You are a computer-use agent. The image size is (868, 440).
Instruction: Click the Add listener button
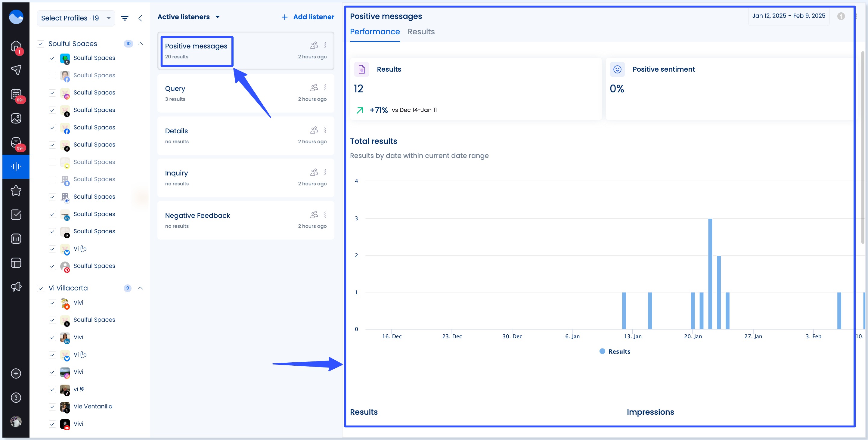(x=307, y=17)
